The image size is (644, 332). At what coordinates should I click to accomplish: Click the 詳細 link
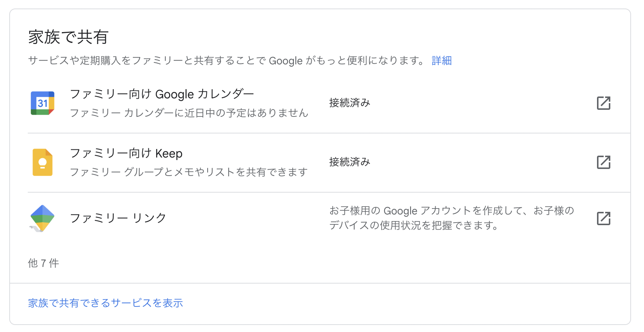coord(442,60)
